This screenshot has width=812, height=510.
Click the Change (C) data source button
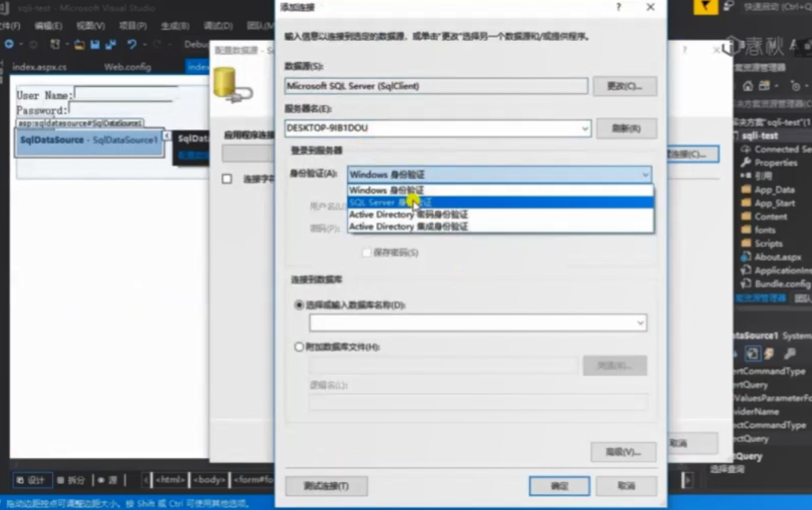[x=624, y=86]
